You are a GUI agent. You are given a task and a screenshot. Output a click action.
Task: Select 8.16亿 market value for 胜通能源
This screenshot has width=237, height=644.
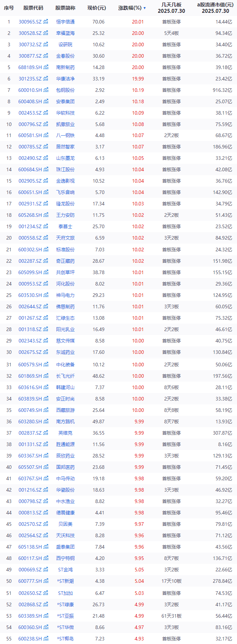225,444
